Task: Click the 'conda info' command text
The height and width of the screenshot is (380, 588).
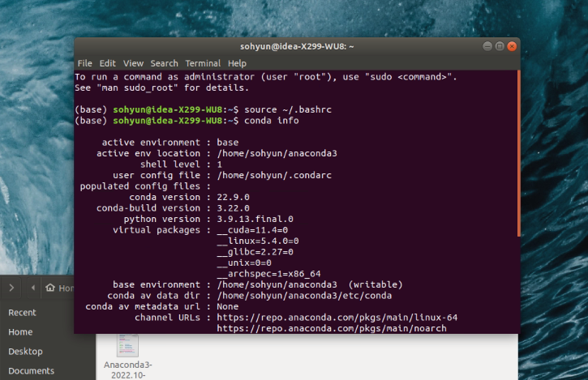Action: click(272, 121)
